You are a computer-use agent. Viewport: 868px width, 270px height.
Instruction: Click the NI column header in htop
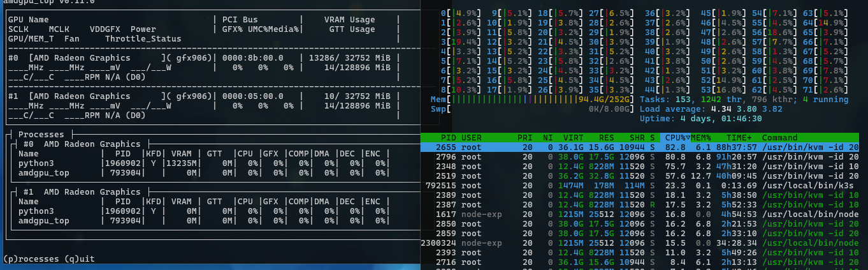(547, 137)
